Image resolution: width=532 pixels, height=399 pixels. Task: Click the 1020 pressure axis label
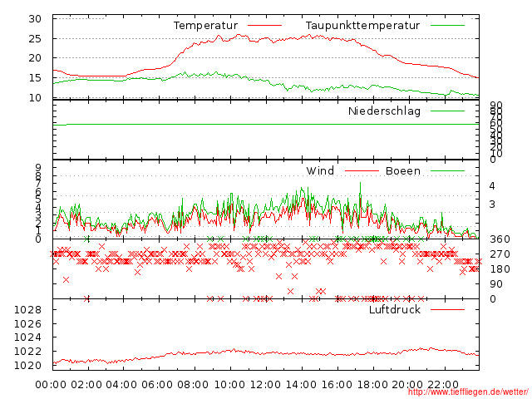pos(27,366)
